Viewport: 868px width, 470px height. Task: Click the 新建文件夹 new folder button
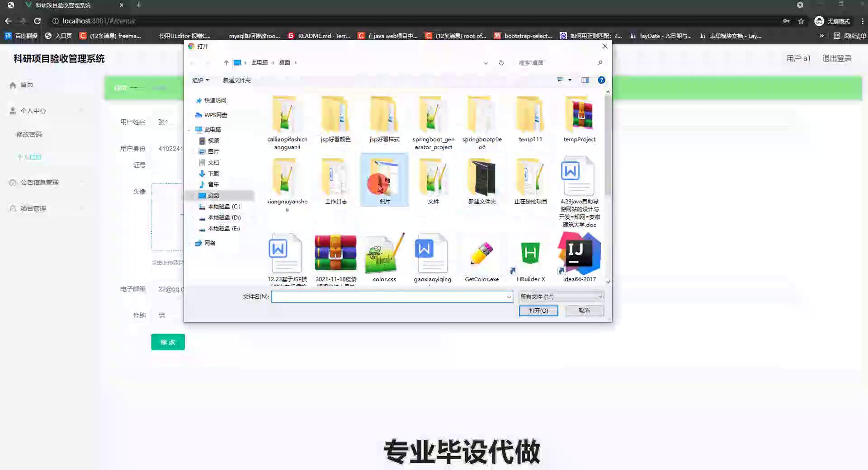(x=236, y=80)
